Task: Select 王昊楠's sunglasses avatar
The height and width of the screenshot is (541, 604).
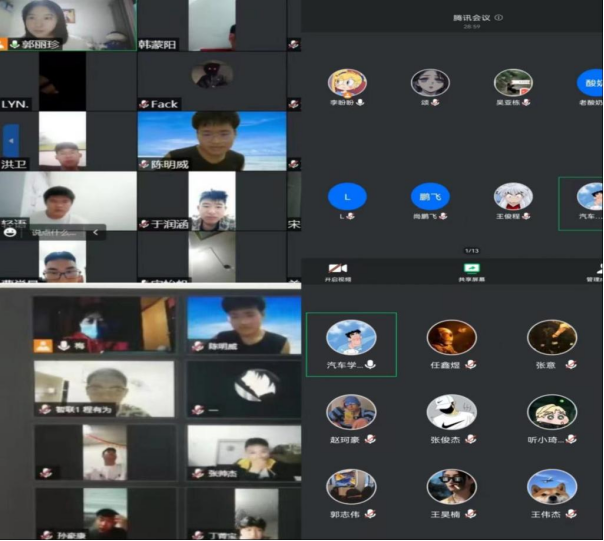Action: [x=451, y=487]
